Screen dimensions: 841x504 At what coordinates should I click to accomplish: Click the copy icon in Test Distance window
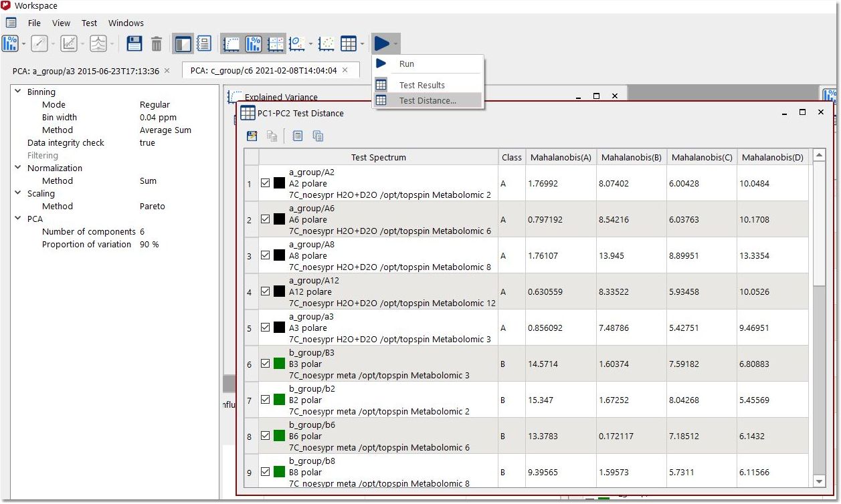point(272,136)
